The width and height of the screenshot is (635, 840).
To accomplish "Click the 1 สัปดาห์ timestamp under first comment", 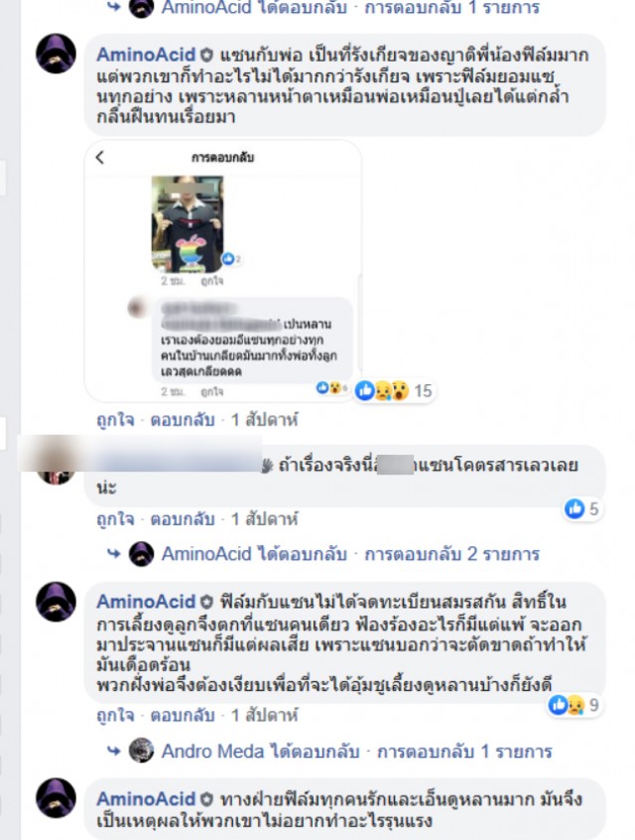I will (x=264, y=420).
